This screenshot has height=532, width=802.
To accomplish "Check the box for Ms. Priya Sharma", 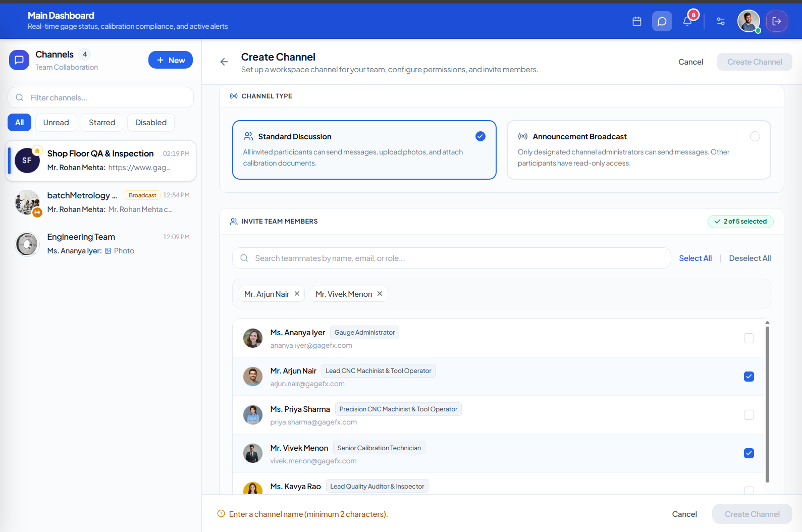I will (x=749, y=415).
